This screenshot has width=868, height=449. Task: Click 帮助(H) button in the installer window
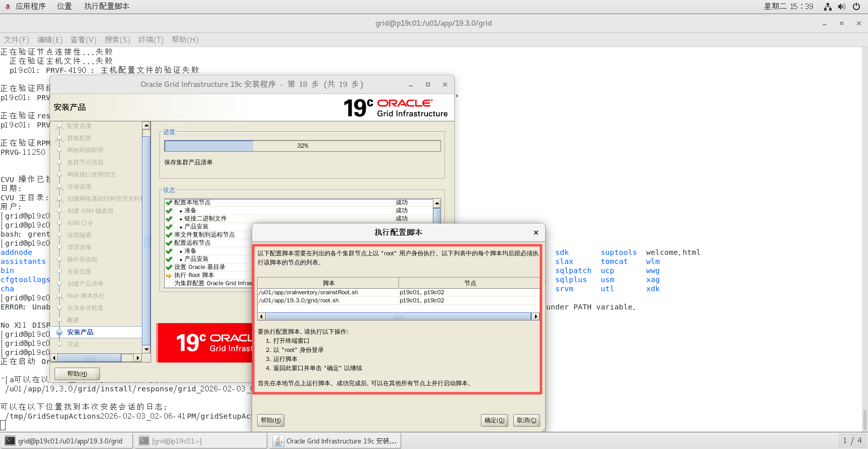pyautogui.click(x=77, y=374)
